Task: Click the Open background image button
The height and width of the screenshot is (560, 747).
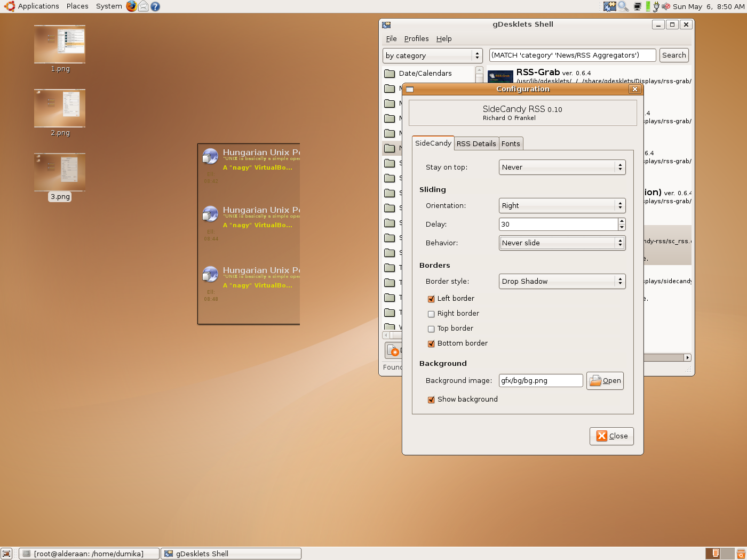Action: [x=605, y=381]
